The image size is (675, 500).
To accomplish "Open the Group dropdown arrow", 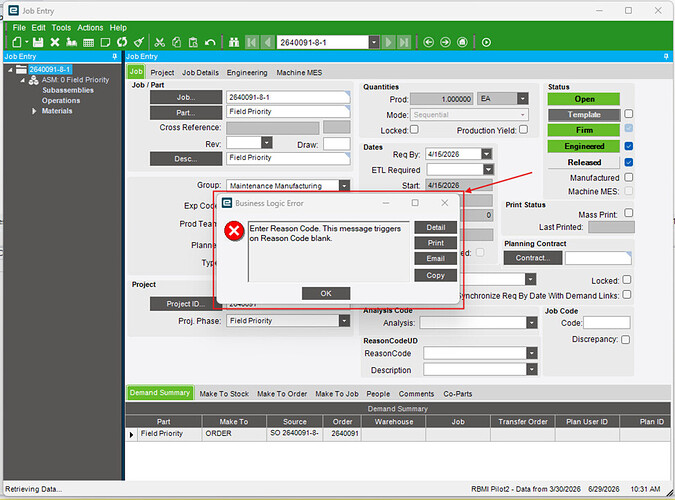I will coord(344,186).
